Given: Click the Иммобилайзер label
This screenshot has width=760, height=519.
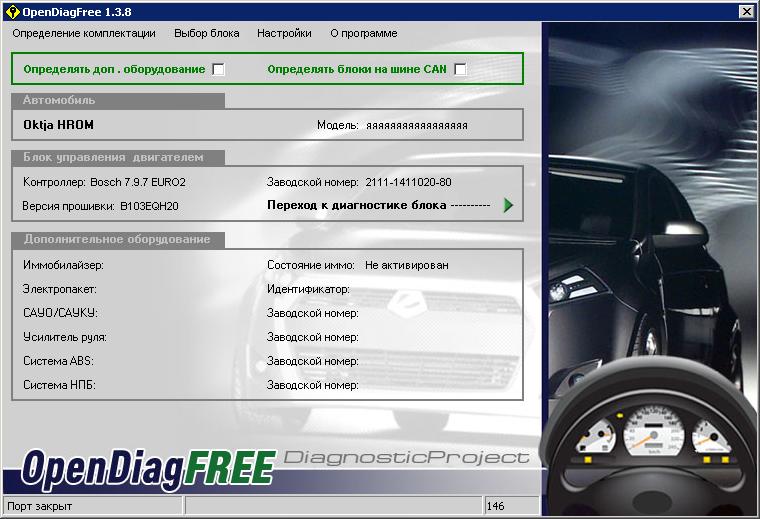Looking at the screenshot, I should point(63,265).
